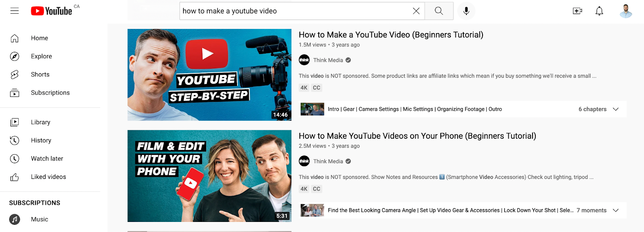
Task: Select Liked videos in the sidebar
Action: tap(48, 177)
